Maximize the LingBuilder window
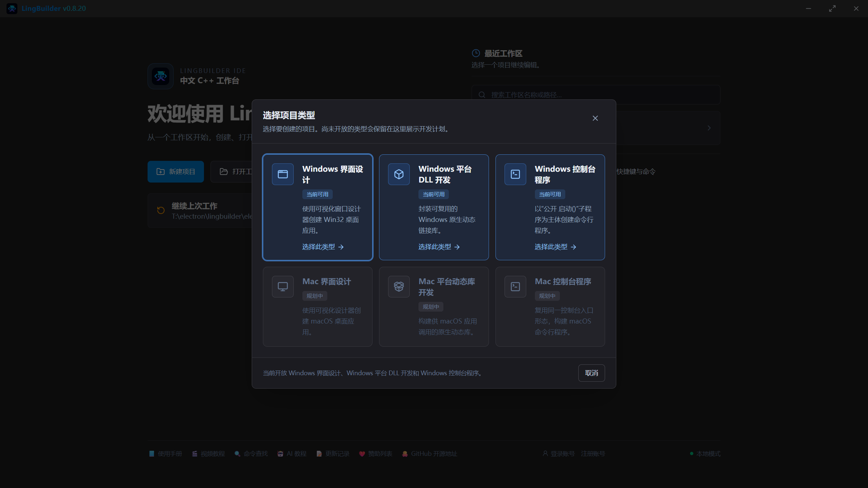This screenshot has height=488, width=868. (x=832, y=8)
